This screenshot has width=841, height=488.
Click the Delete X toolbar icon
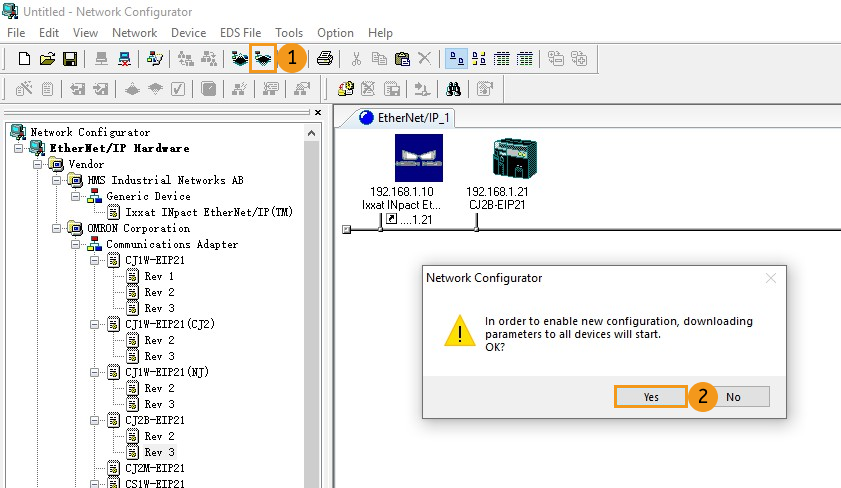pos(424,58)
